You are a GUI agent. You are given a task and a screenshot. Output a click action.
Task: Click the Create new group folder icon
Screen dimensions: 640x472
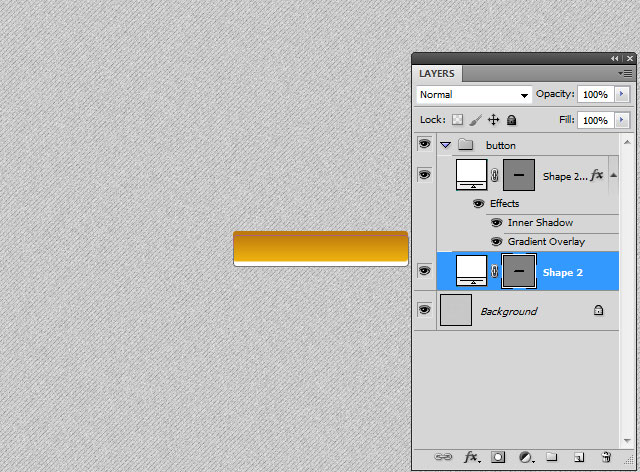click(x=552, y=456)
